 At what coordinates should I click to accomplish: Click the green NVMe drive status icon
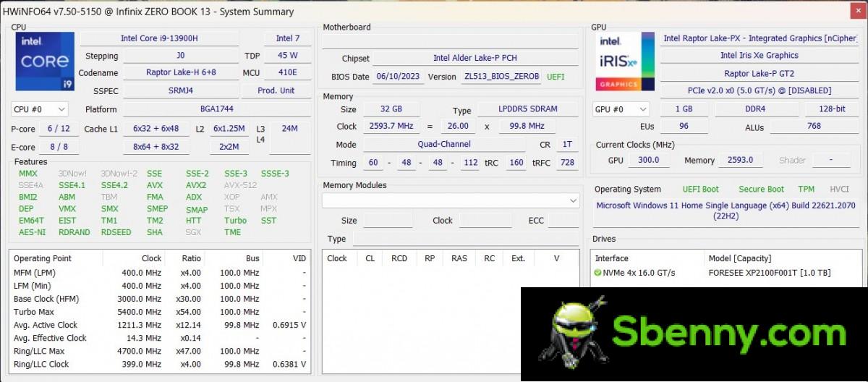[x=597, y=273]
